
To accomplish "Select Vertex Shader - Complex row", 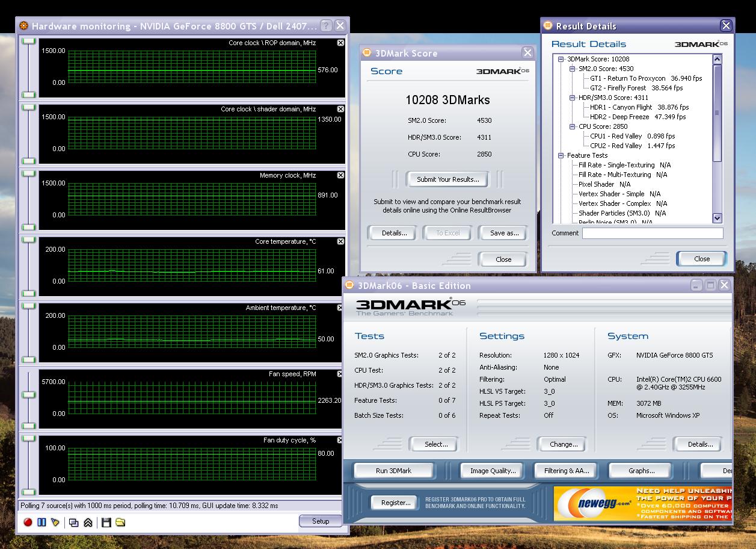I will coord(623,203).
